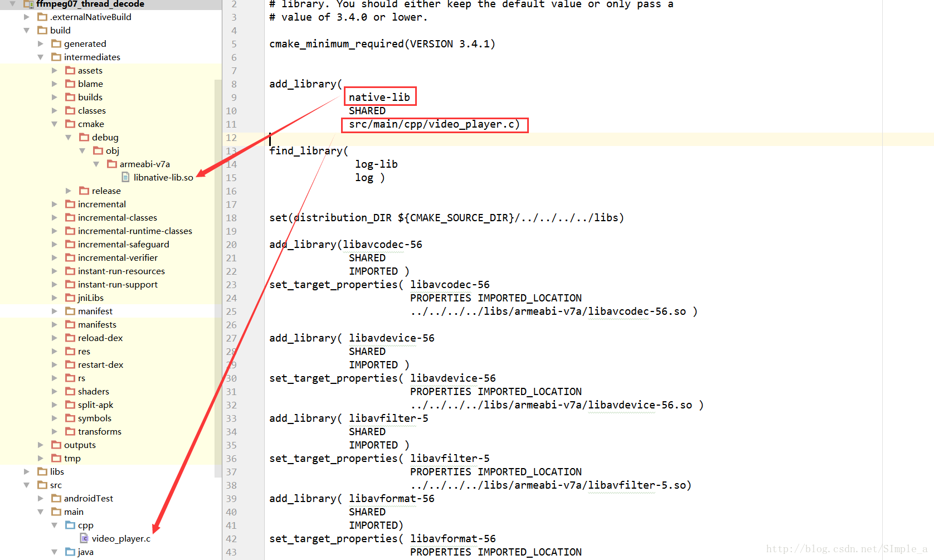Click src/main/cpp/video_player.c path text
Viewport: 934px width, 560px height.
434,124
